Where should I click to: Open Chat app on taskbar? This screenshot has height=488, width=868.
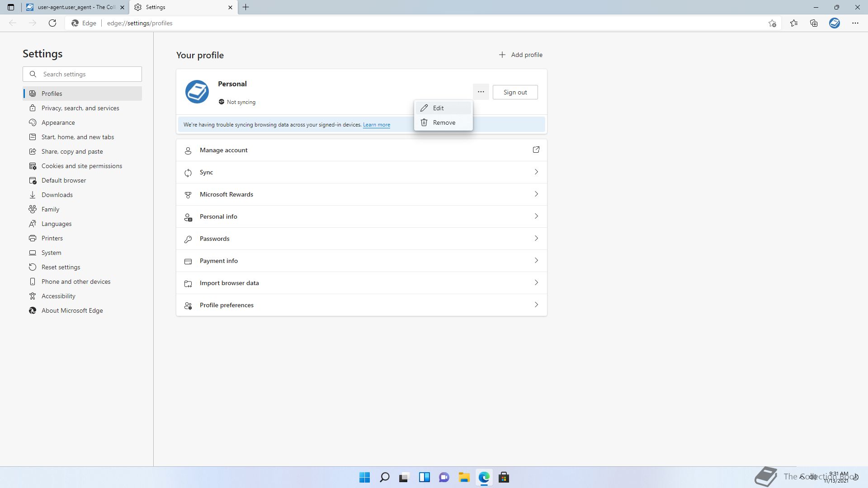(x=444, y=477)
